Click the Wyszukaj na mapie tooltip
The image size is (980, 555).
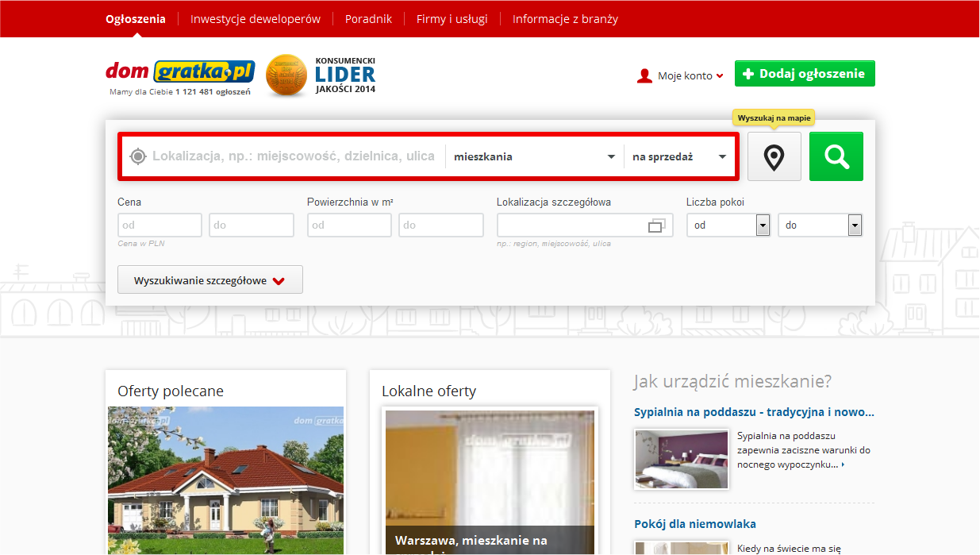click(x=774, y=118)
